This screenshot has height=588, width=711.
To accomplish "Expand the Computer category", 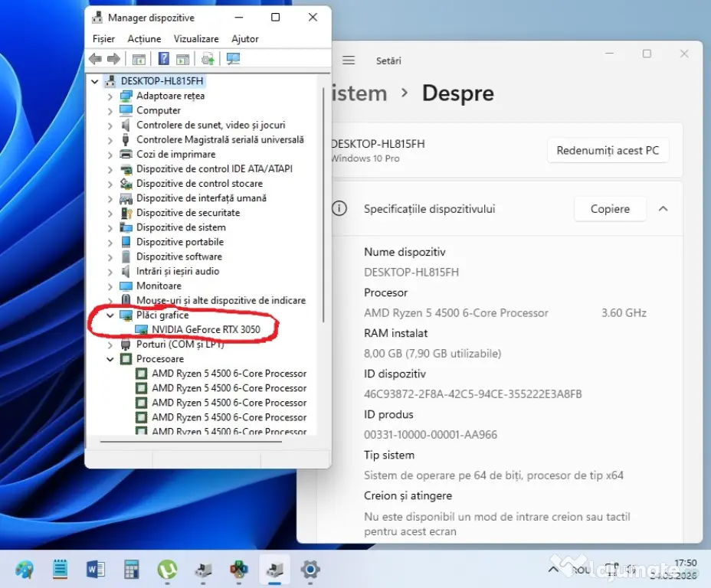I will point(110,110).
